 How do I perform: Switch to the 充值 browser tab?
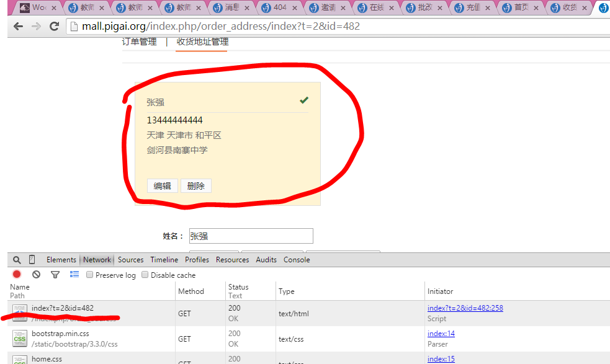(472, 7)
